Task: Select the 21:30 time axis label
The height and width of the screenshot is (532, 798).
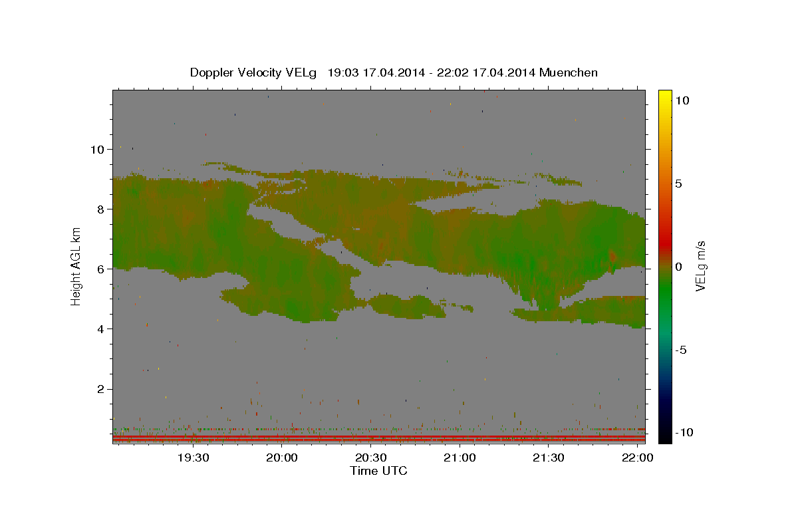Action: coord(549,458)
